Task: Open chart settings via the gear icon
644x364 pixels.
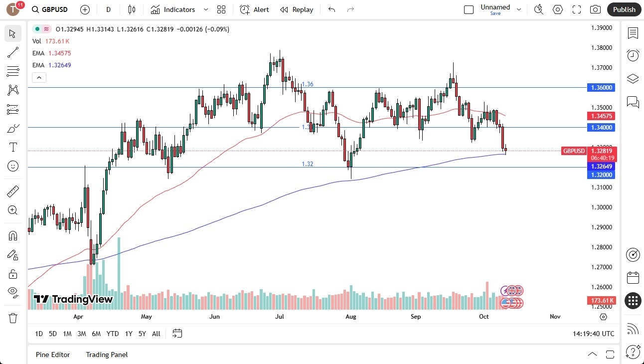Action: [x=558, y=9]
